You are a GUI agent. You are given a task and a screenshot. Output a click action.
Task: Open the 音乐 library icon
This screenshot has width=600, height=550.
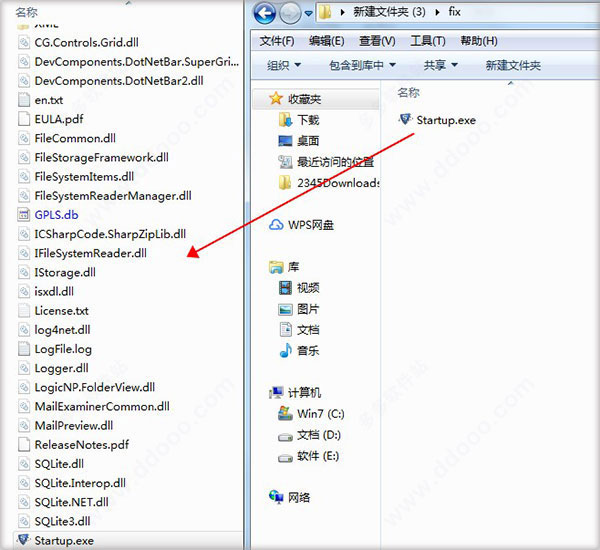[x=285, y=350]
